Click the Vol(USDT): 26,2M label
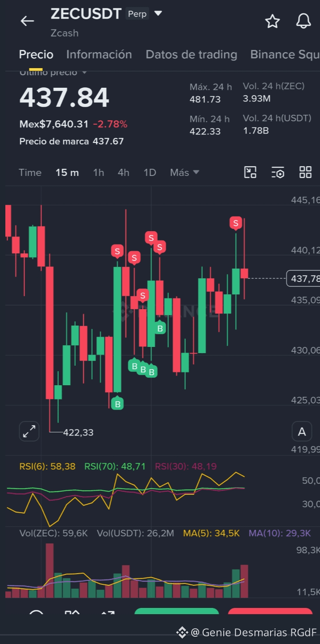Image resolution: width=320 pixels, height=644 pixels. coord(135,533)
